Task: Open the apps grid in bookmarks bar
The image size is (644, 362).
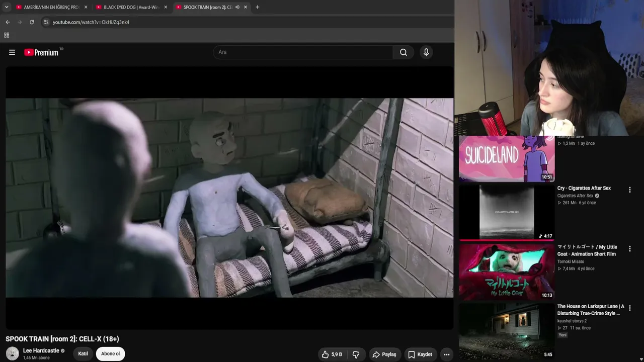Action: (x=7, y=35)
